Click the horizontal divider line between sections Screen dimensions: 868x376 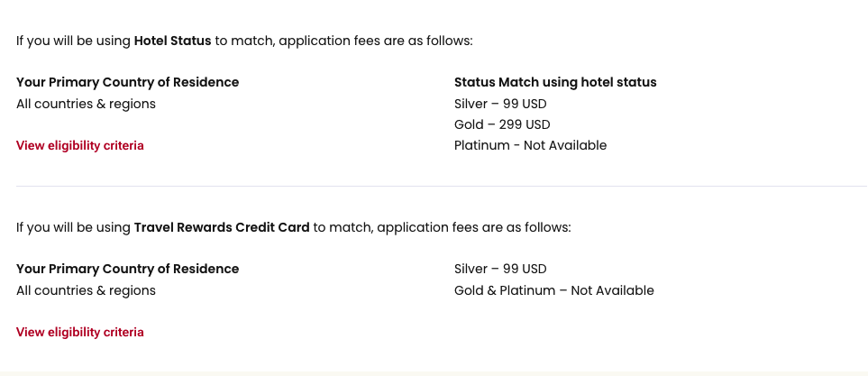(x=442, y=186)
